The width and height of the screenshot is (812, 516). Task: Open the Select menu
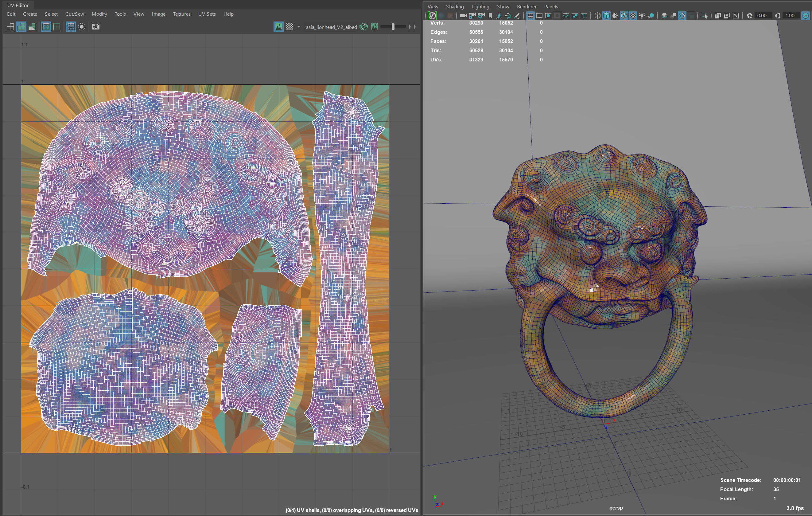pyautogui.click(x=51, y=14)
